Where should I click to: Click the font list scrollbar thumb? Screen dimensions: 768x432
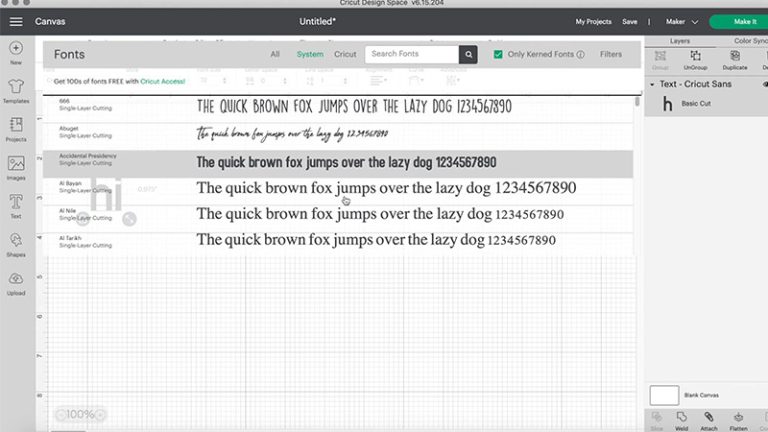pyautogui.click(x=637, y=101)
